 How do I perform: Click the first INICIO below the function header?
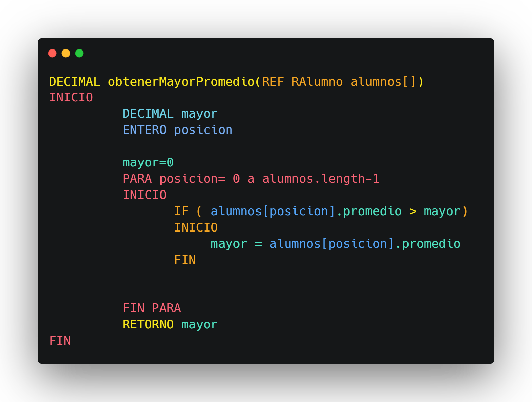[71, 98]
